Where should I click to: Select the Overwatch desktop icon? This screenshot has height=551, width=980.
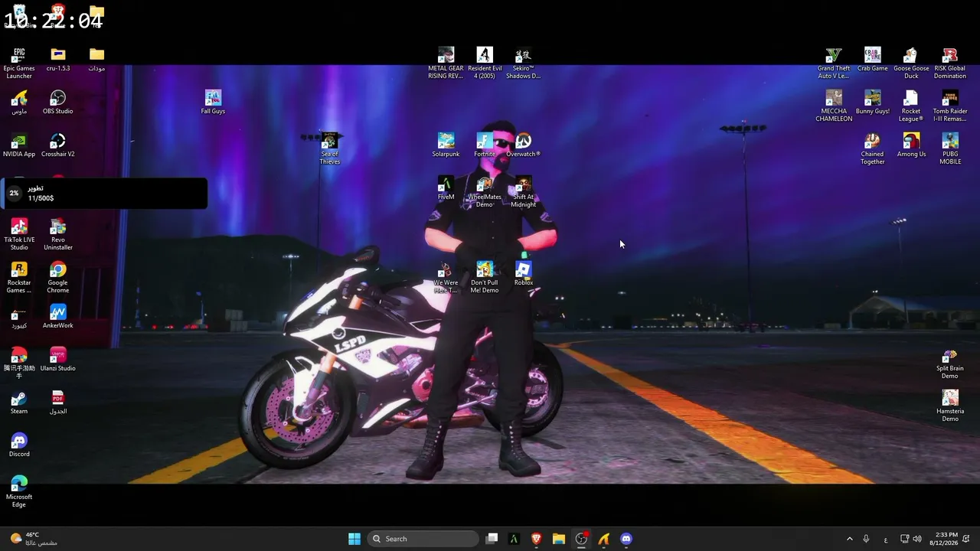524,145
